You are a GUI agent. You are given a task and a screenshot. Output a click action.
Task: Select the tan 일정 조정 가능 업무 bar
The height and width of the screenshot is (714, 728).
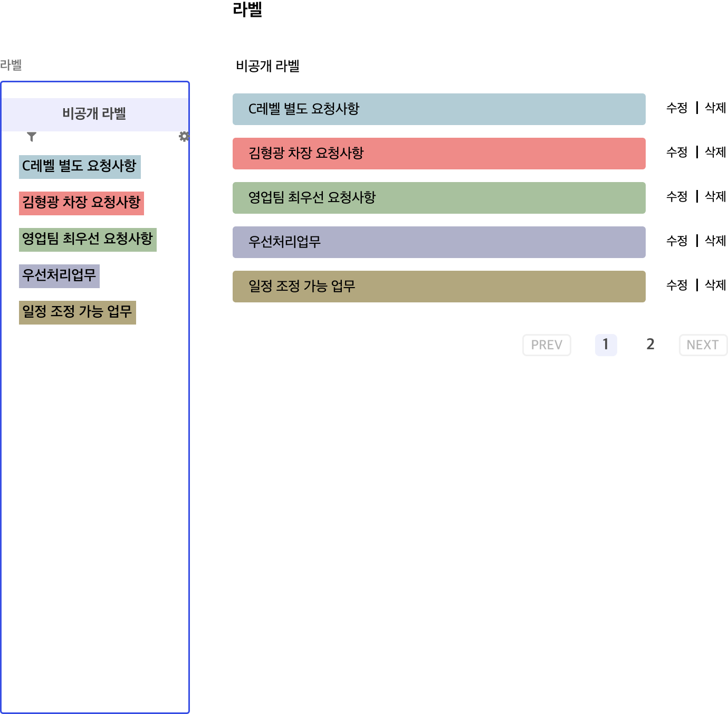coord(439,287)
